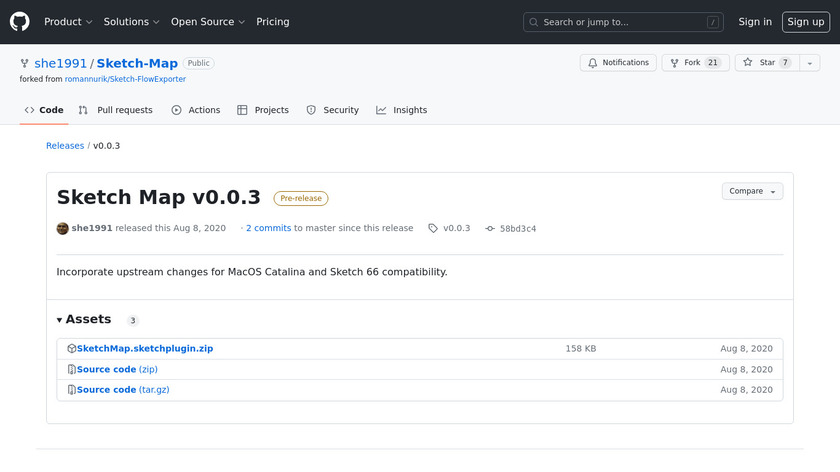This screenshot has height=472, width=840.
Task: Open romannurik/Sketch-FlowExporter upstream link
Action: tap(125, 79)
